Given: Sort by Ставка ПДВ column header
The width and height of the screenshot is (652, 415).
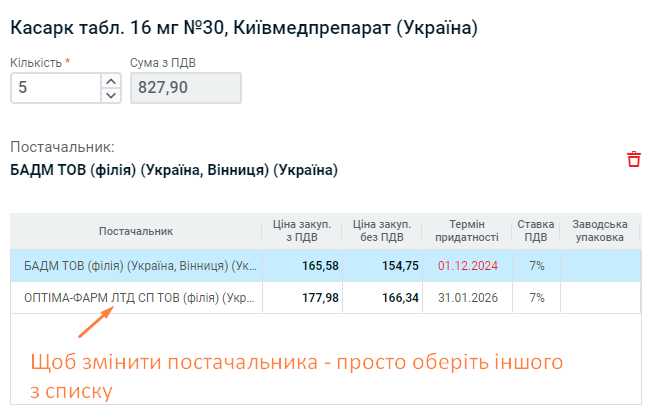Looking at the screenshot, I should 536,231.
